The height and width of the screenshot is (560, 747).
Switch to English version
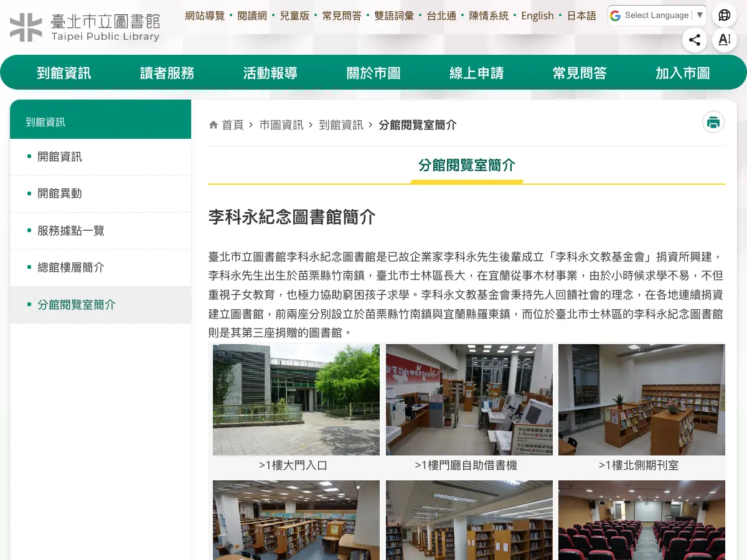[x=537, y=16]
